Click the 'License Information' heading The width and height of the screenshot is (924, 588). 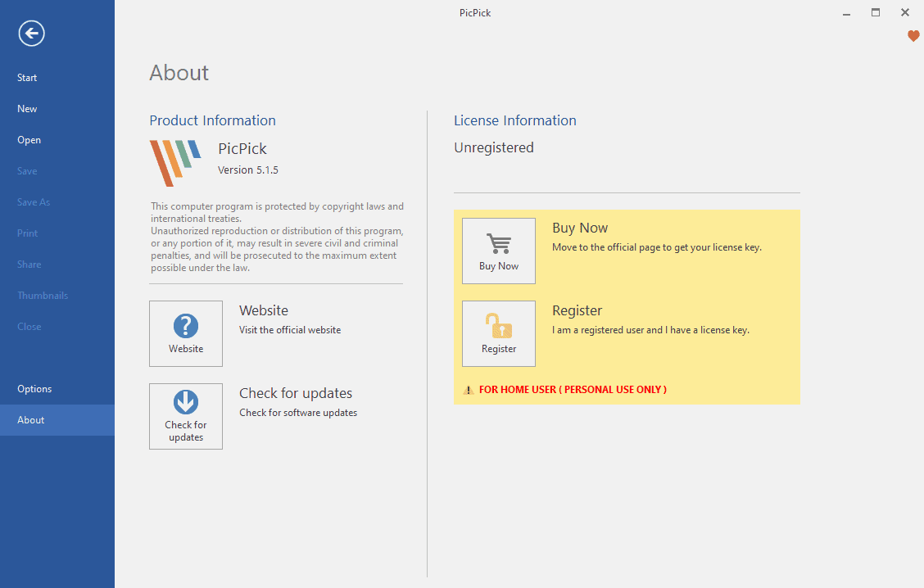[x=515, y=120]
